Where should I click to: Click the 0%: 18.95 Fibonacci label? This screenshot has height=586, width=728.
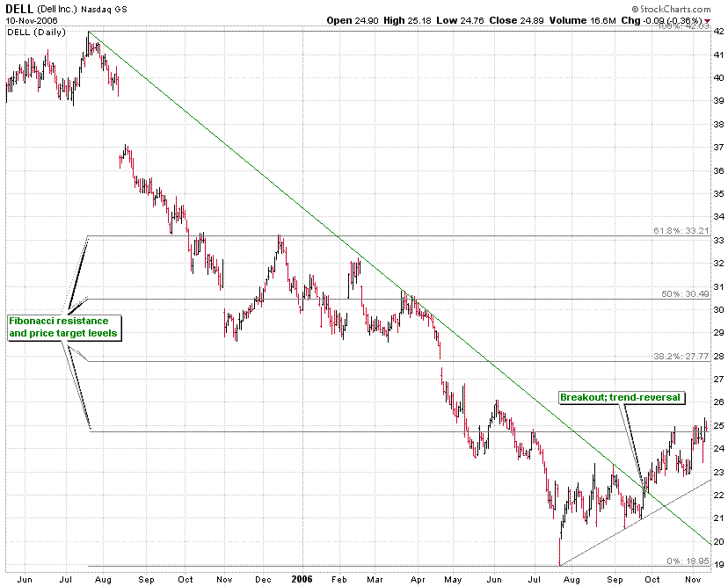(x=688, y=561)
